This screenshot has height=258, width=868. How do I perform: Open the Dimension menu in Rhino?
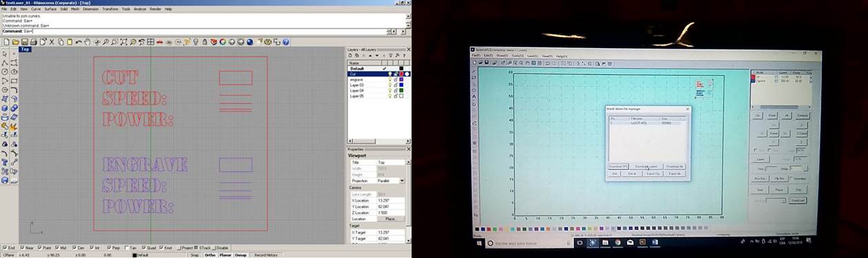click(x=91, y=9)
